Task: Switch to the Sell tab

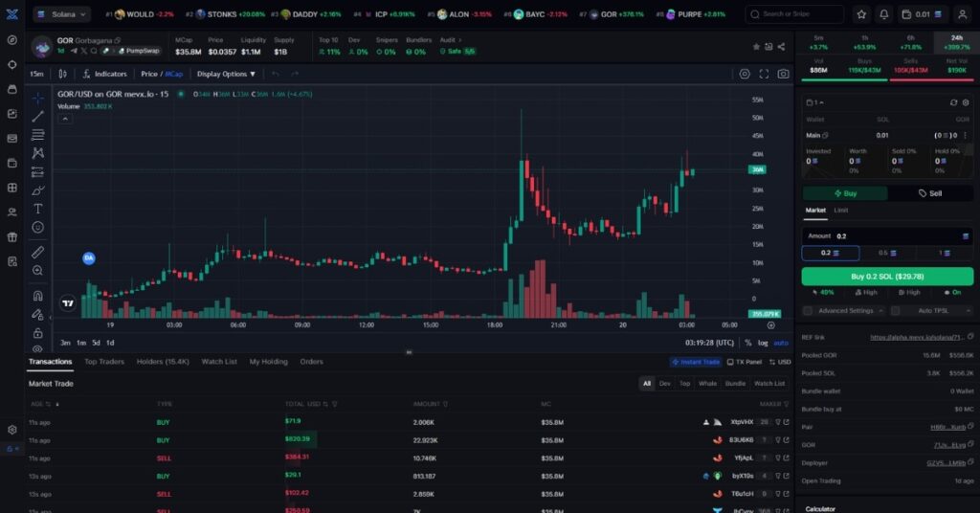Action: coord(930,193)
